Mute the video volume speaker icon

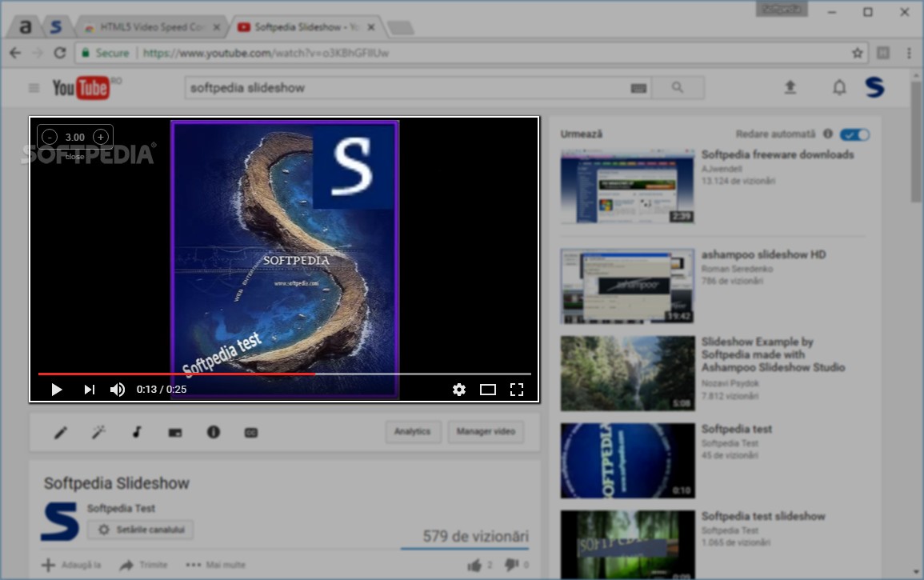pyautogui.click(x=118, y=390)
